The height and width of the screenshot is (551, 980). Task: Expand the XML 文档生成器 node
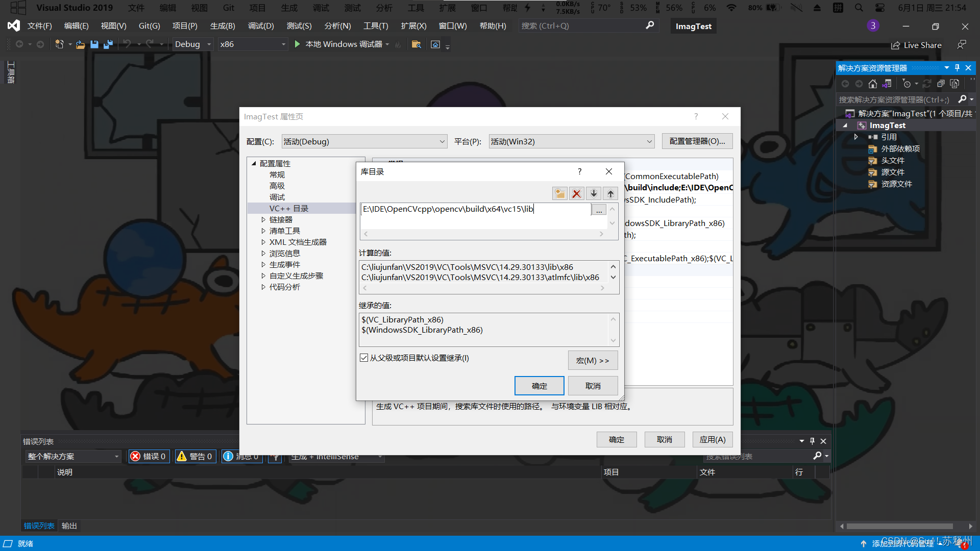click(x=263, y=242)
